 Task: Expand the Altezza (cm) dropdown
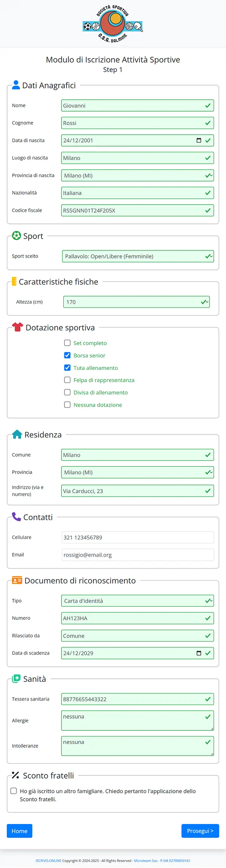[136, 302]
